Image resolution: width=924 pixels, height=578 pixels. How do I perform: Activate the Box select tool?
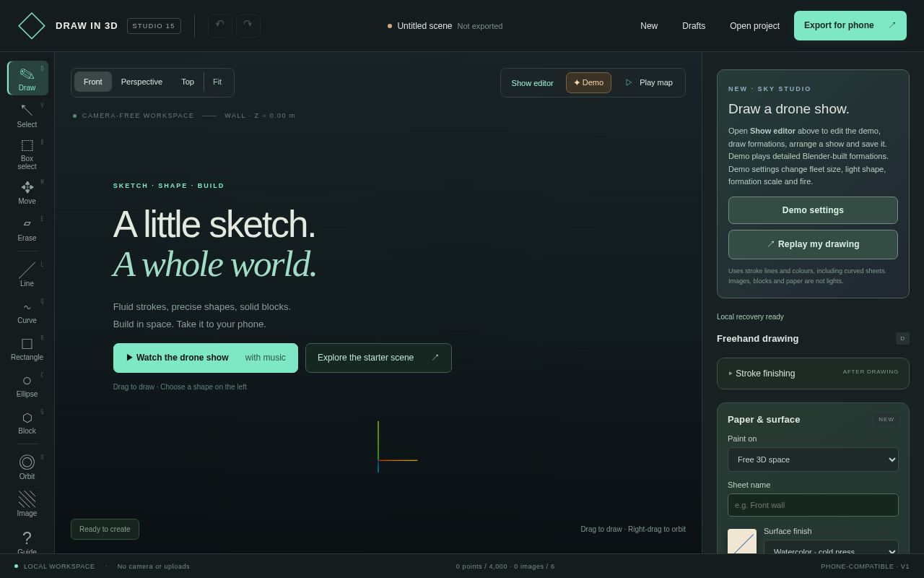click(27, 154)
